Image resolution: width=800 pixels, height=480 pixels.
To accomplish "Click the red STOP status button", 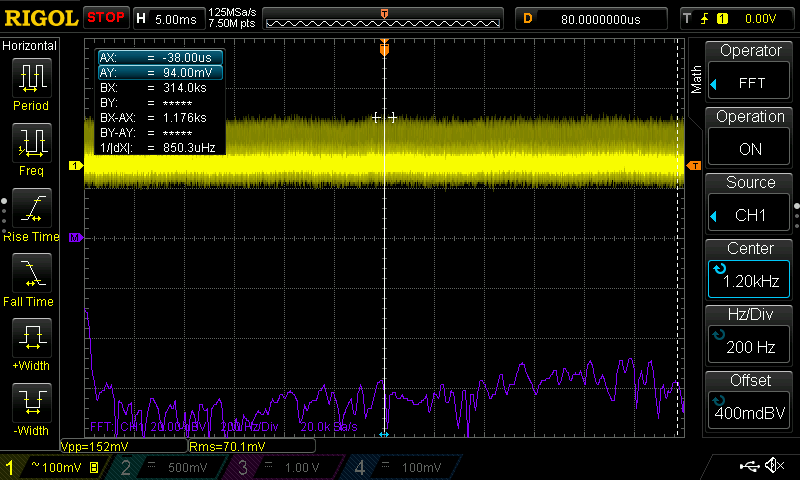I will 106,18.
